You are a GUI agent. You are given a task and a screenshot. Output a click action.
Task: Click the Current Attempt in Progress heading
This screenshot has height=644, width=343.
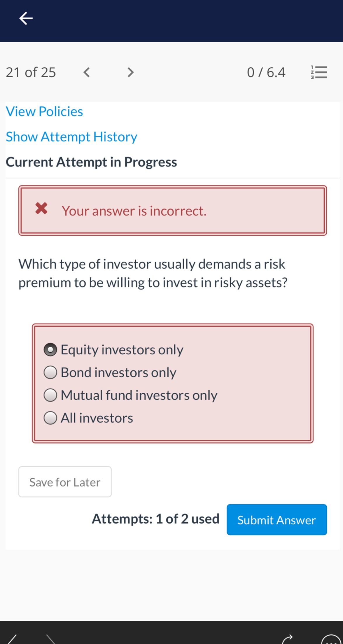tap(92, 162)
